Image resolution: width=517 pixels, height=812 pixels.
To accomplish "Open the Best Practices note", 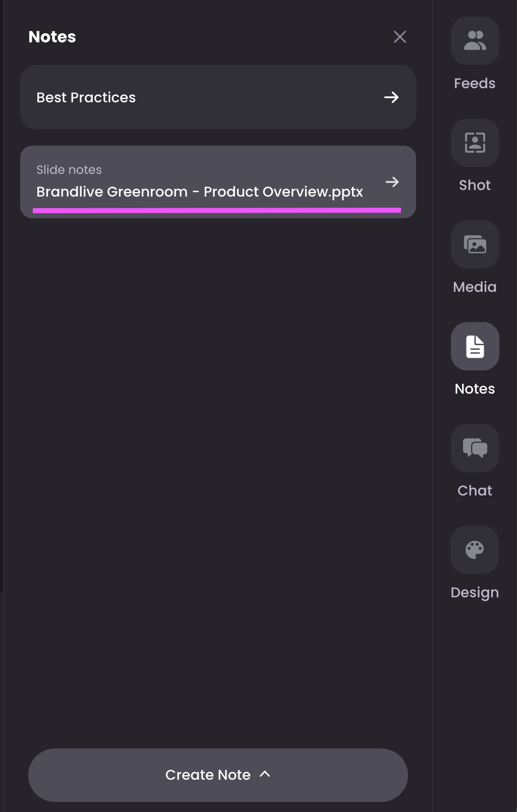I will pos(218,97).
